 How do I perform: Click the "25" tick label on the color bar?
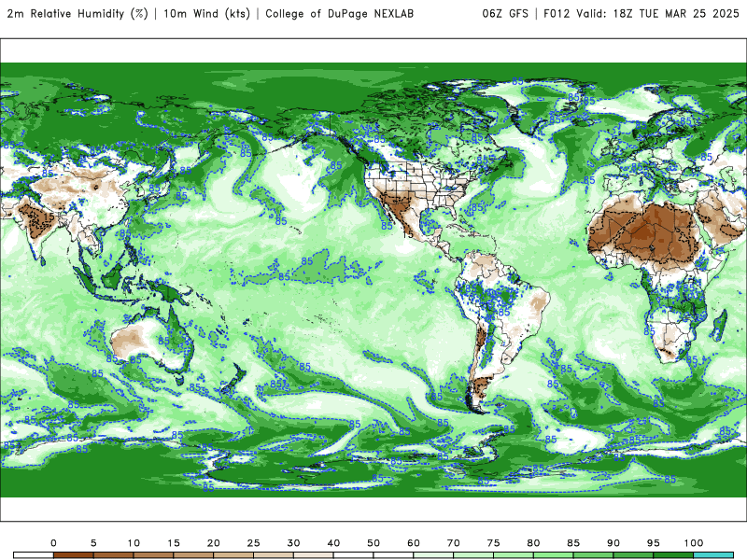tap(253, 543)
